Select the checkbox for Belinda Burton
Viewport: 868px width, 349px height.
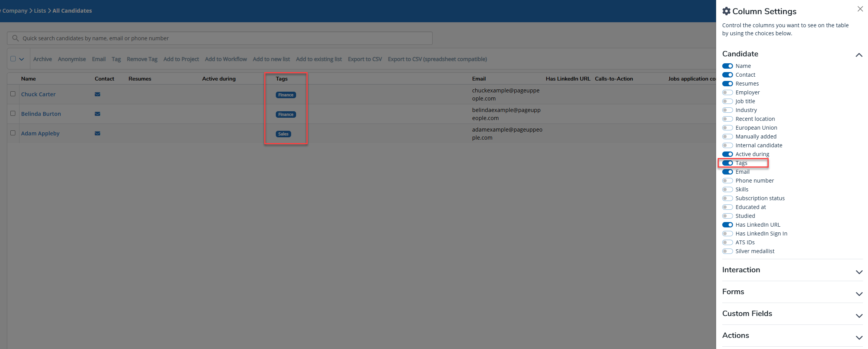tap(13, 114)
